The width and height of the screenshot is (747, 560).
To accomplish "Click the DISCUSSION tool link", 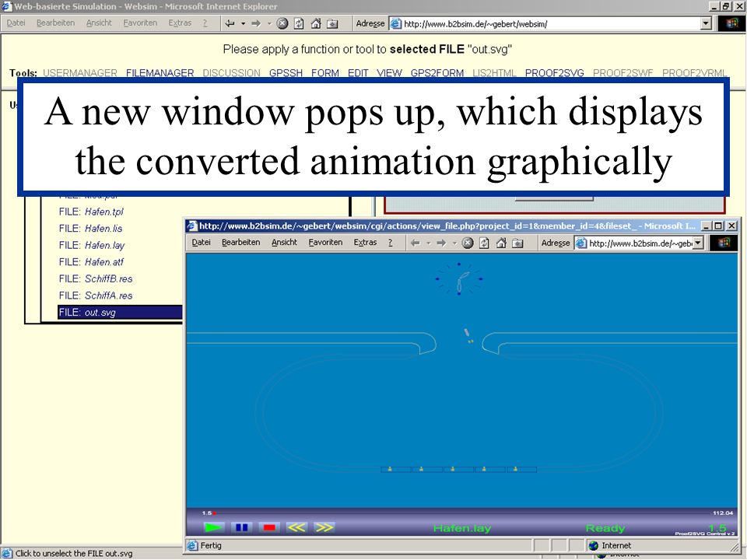I will point(232,73).
